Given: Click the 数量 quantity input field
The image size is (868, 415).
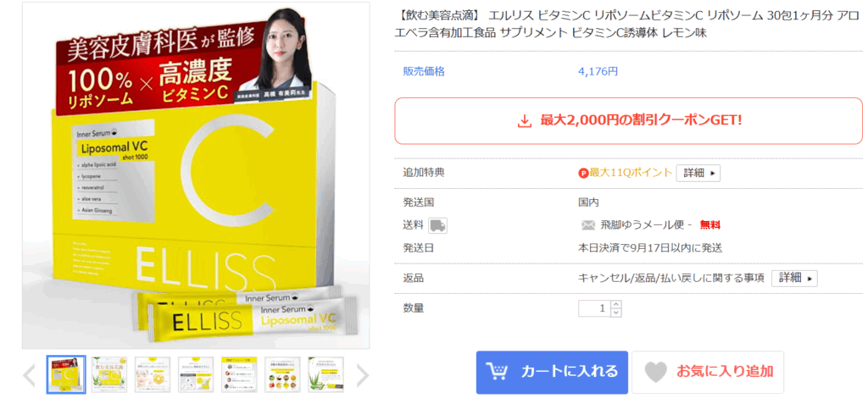Looking at the screenshot, I should pos(594,309).
